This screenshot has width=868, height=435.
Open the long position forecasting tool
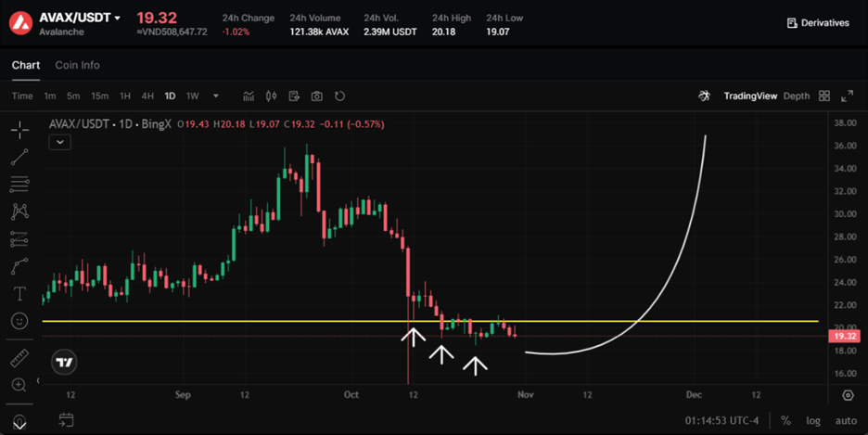point(19,239)
